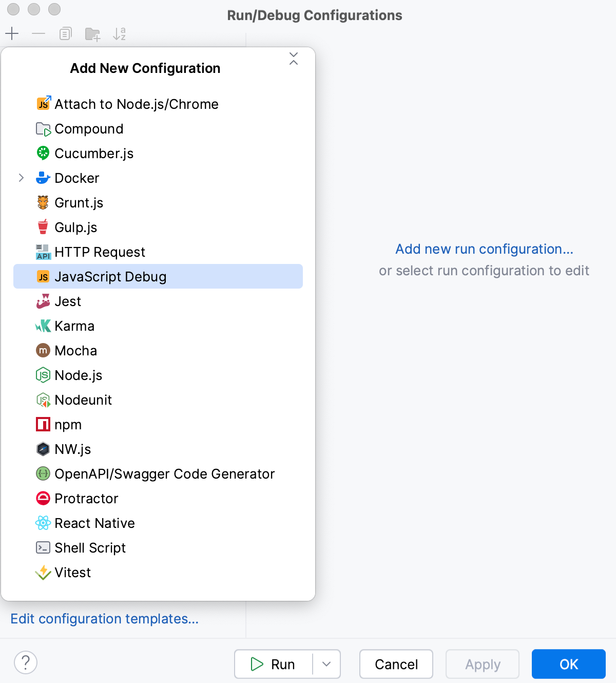Select Attach to Node.js/Chrome configuration
The width and height of the screenshot is (616, 683).
coord(137,104)
